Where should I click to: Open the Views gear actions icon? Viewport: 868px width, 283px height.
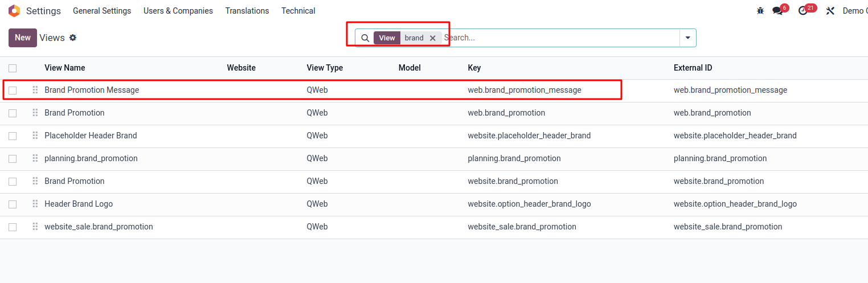[x=73, y=38]
